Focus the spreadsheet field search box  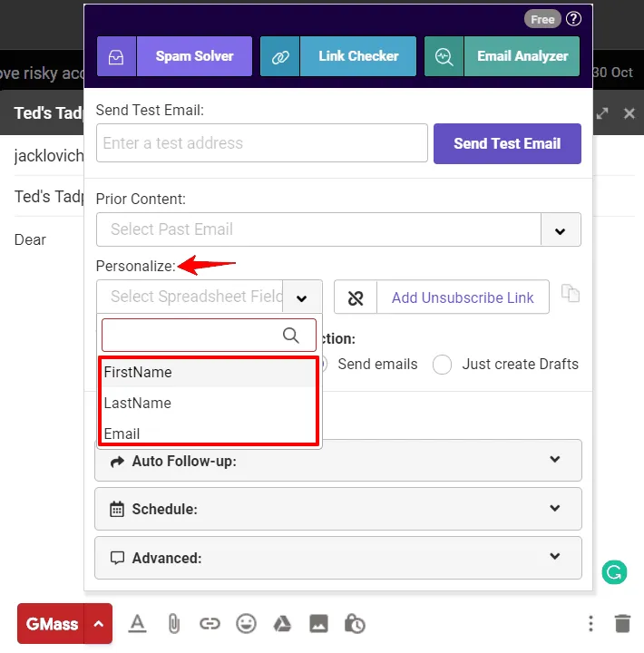click(x=209, y=335)
